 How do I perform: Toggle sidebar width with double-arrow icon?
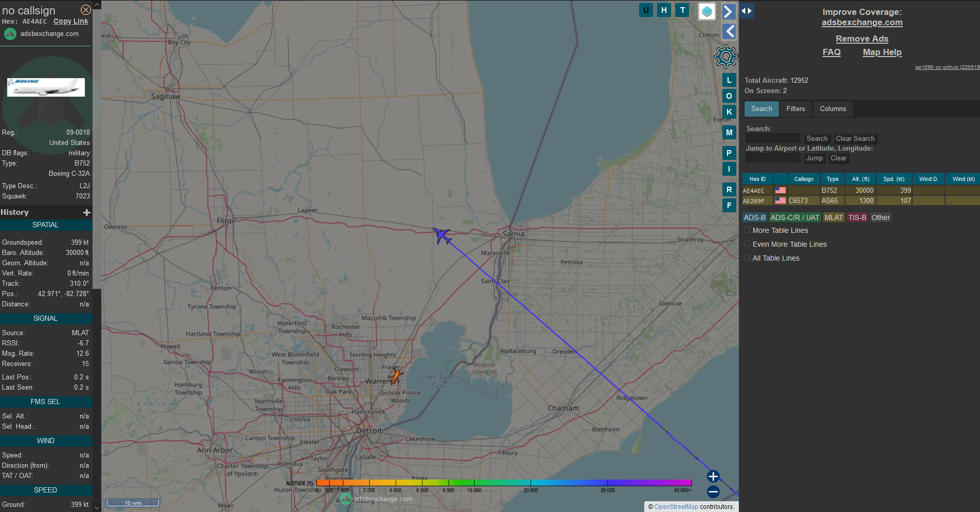pos(747,11)
